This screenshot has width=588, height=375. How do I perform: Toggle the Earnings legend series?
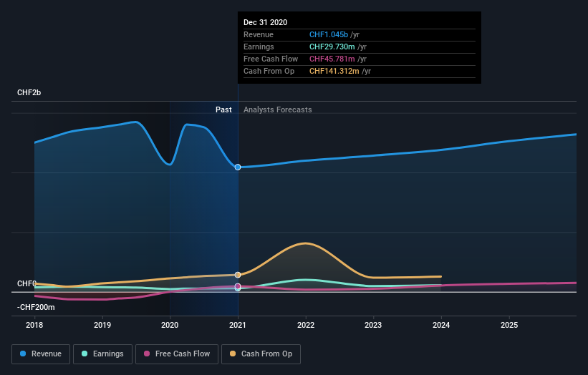point(102,354)
